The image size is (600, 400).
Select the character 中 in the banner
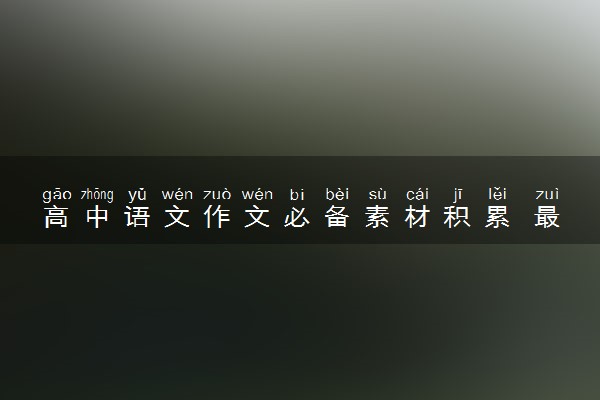[97, 217]
